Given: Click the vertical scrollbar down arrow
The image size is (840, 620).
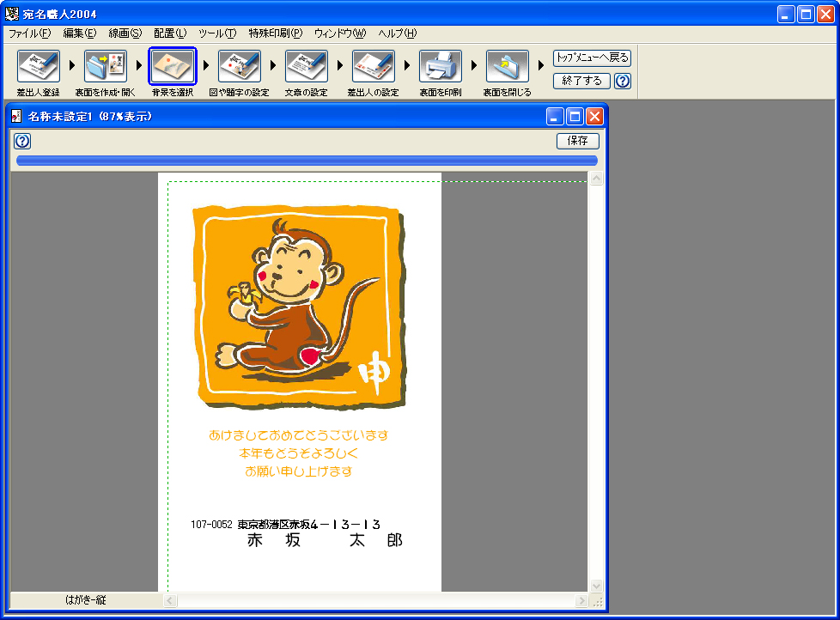Looking at the screenshot, I should click(x=596, y=586).
